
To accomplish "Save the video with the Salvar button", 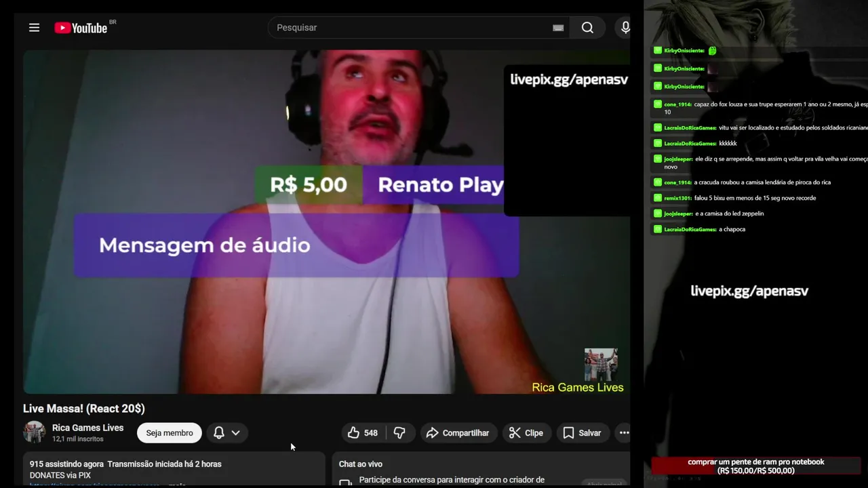I will [x=583, y=432].
